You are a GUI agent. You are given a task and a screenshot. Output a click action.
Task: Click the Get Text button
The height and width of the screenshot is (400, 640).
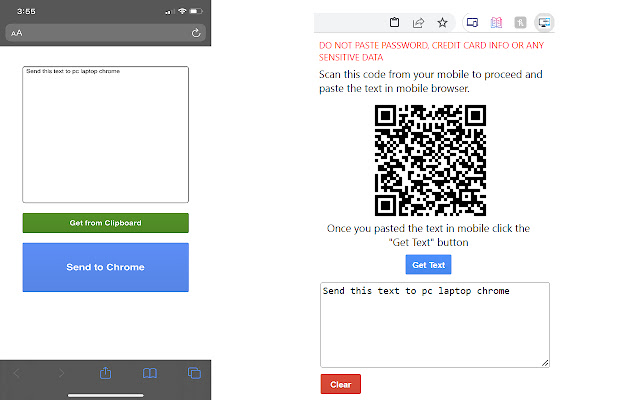(428, 265)
